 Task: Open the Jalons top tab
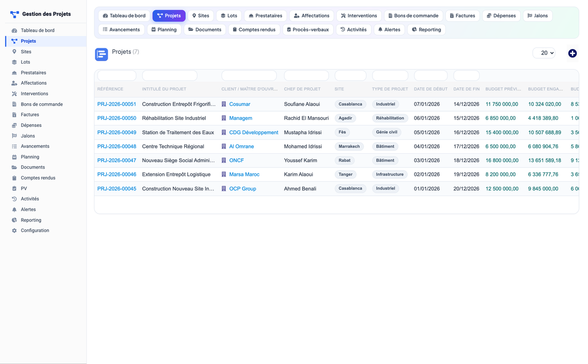point(538,16)
